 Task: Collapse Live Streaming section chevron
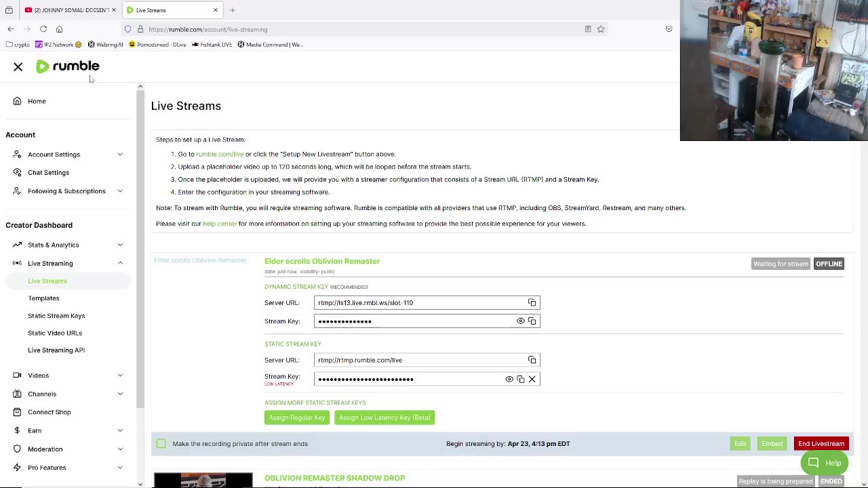(120, 263)
